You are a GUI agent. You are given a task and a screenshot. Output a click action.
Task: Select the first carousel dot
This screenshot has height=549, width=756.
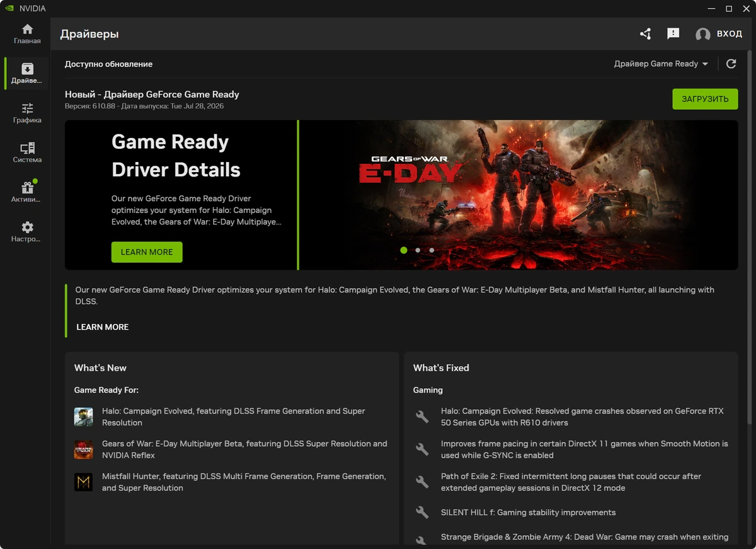pos(404,250)
